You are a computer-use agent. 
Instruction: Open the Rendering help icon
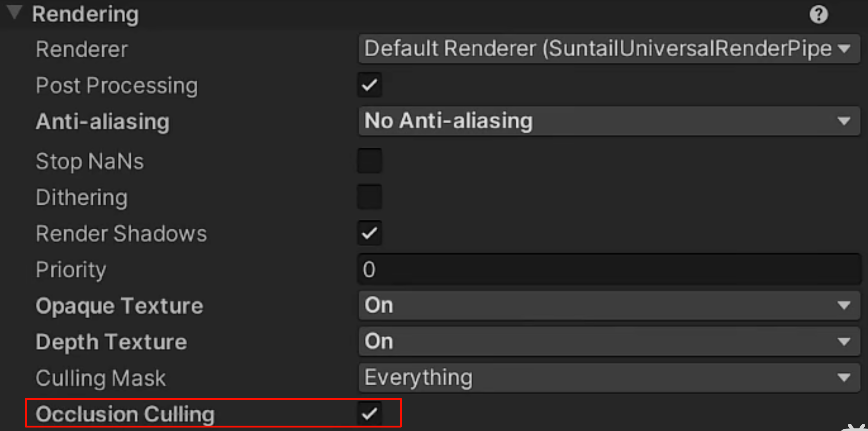818,15
